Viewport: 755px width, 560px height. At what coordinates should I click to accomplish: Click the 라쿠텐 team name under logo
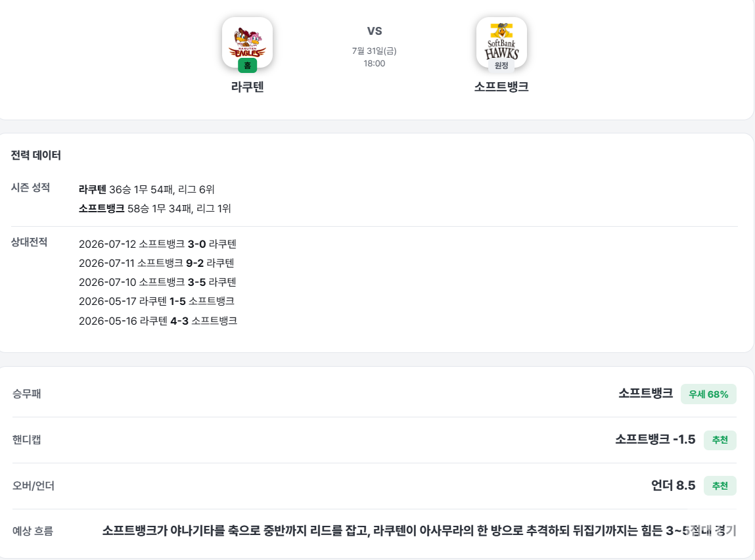point(247,87)
